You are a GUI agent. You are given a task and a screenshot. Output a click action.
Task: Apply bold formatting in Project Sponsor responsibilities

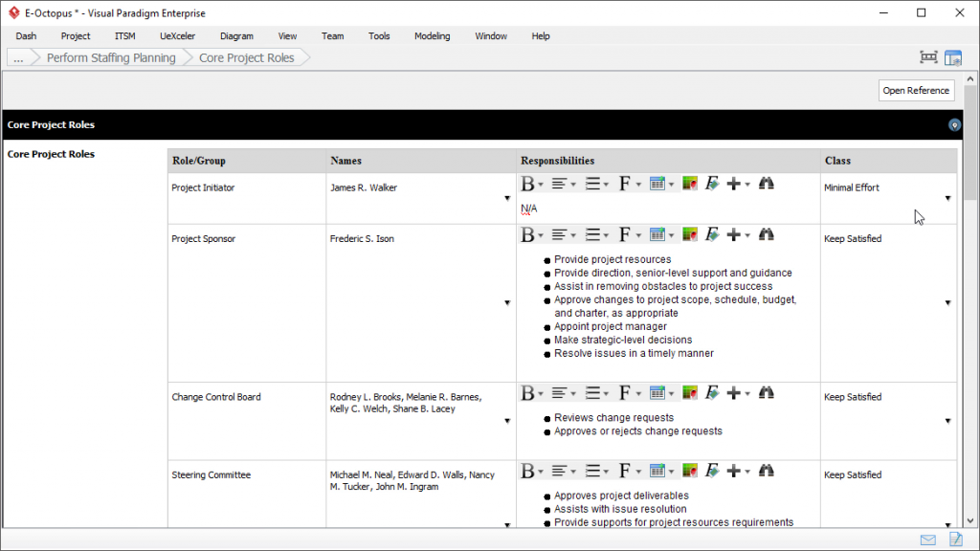[527, 233]
